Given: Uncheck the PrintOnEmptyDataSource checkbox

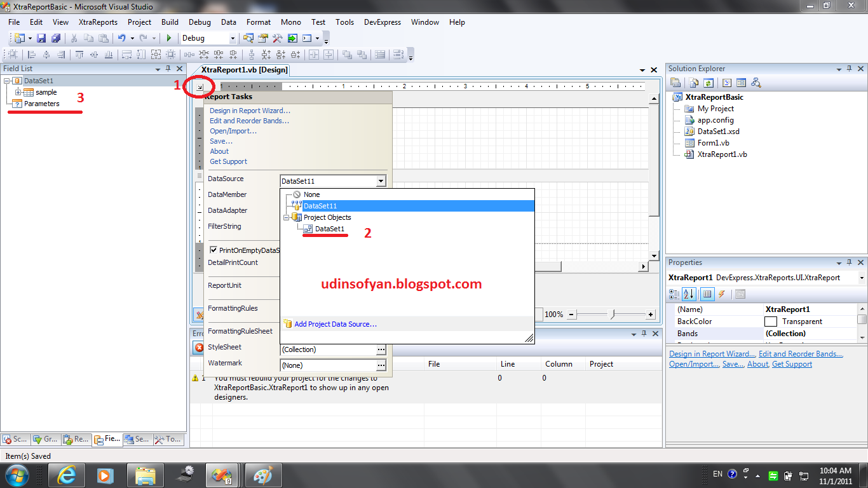Looking at the screenshot, I should (x=215, y=250).
